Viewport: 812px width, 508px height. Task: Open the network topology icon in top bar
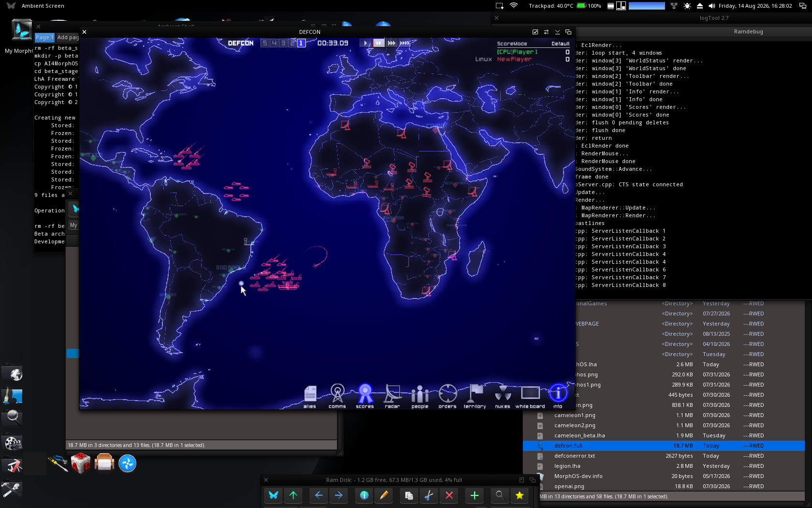[674, 6]
